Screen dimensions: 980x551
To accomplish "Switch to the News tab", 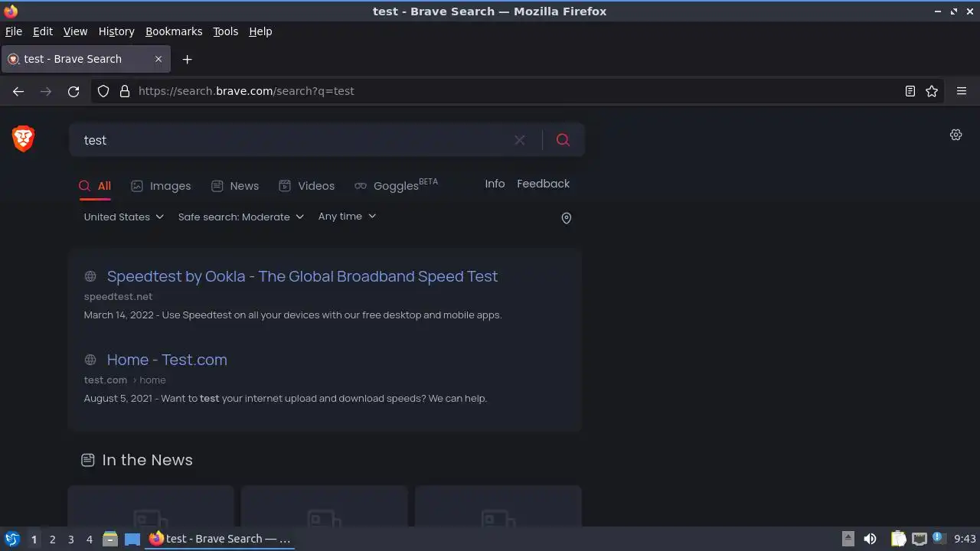I will coord(235,186).
